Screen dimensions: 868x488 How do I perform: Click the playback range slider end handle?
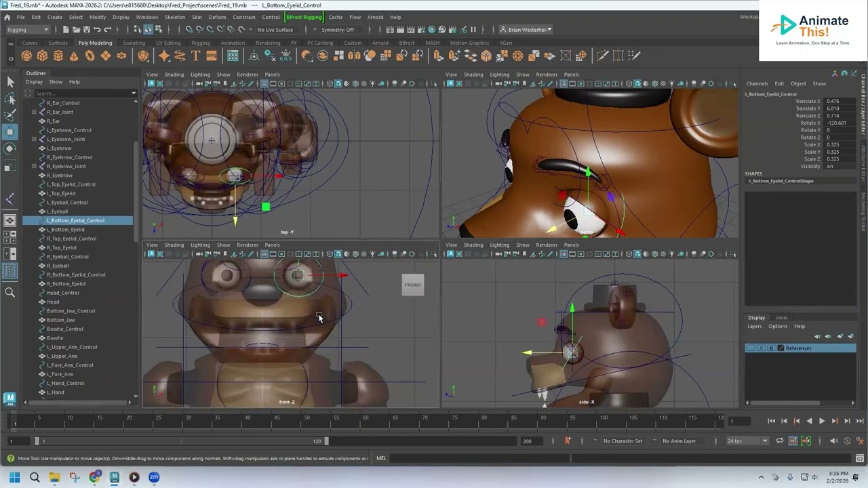(326, 441)
